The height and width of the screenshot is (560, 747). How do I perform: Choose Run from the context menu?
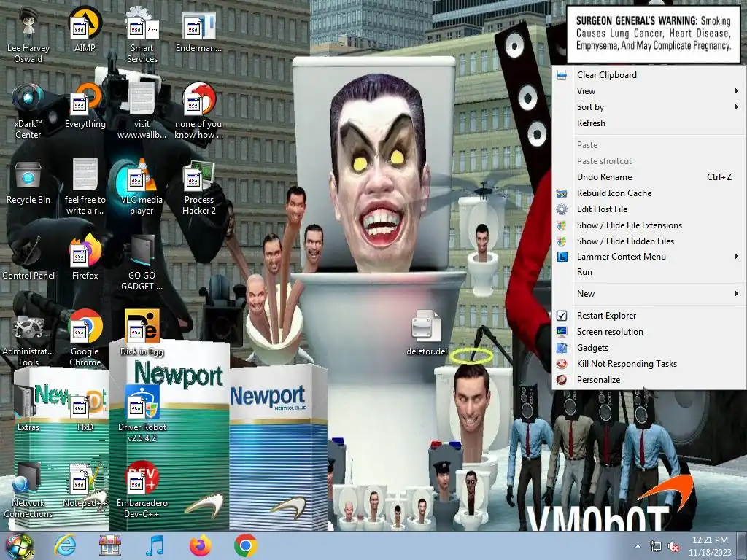[x=649, y=272]
